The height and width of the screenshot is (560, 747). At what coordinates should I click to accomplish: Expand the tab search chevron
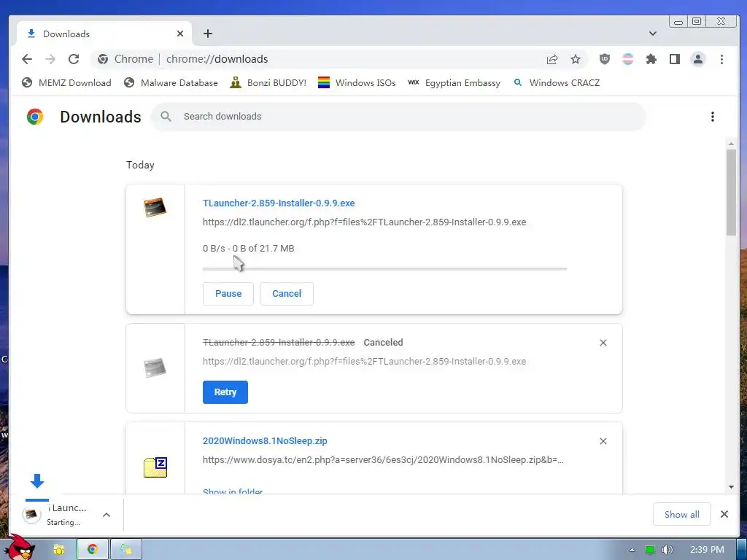pos(653,34)
